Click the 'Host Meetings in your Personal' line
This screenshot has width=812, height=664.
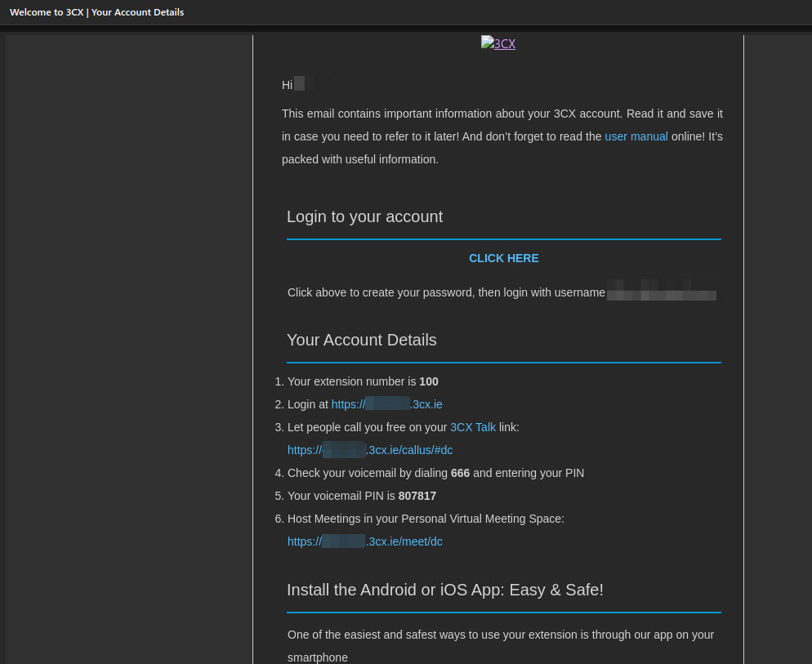(426, 519)
